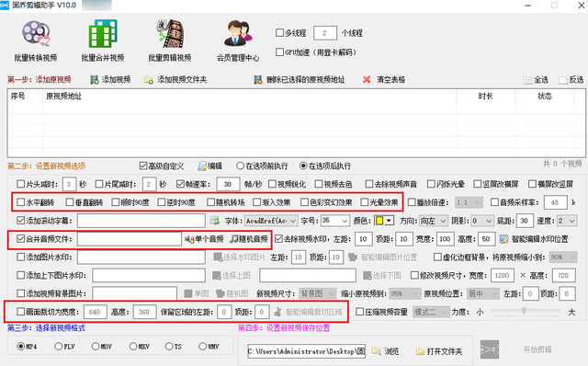
Task: Open 会员管理中心 icon
Action: 238,34
